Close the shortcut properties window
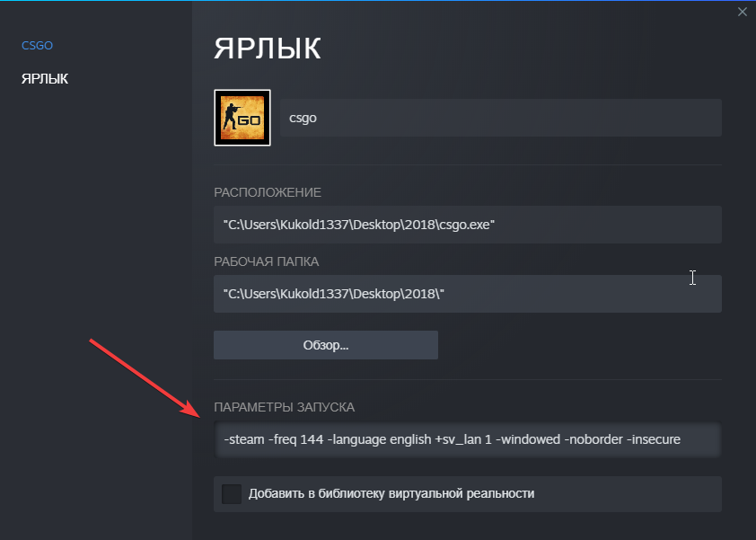This screenshot has width=756, height=540. [x=742, y=12]
